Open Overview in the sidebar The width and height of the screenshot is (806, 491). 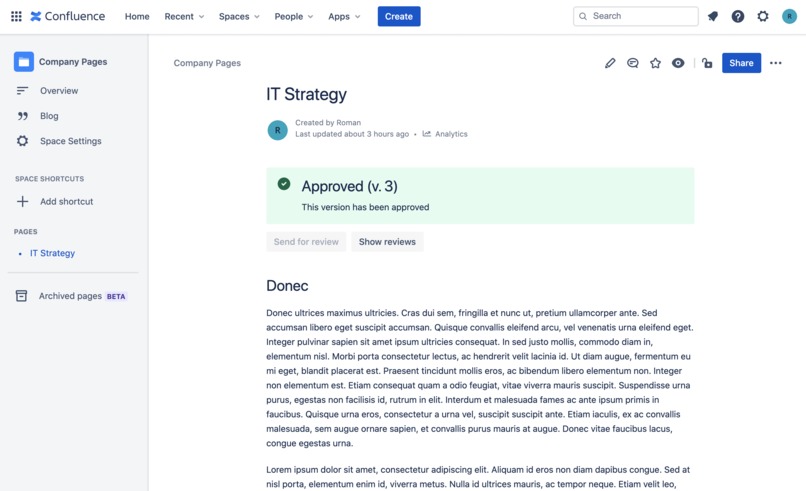pos(59,90)
